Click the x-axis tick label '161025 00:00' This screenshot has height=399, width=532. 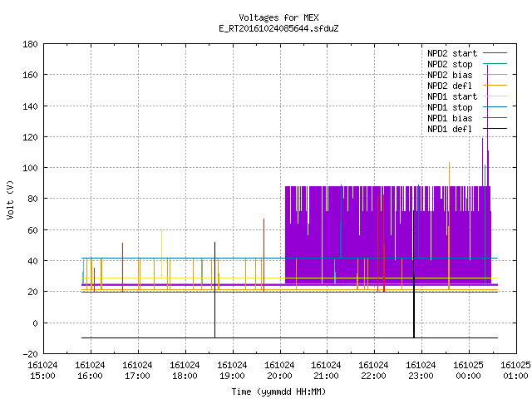coord(468,371)
